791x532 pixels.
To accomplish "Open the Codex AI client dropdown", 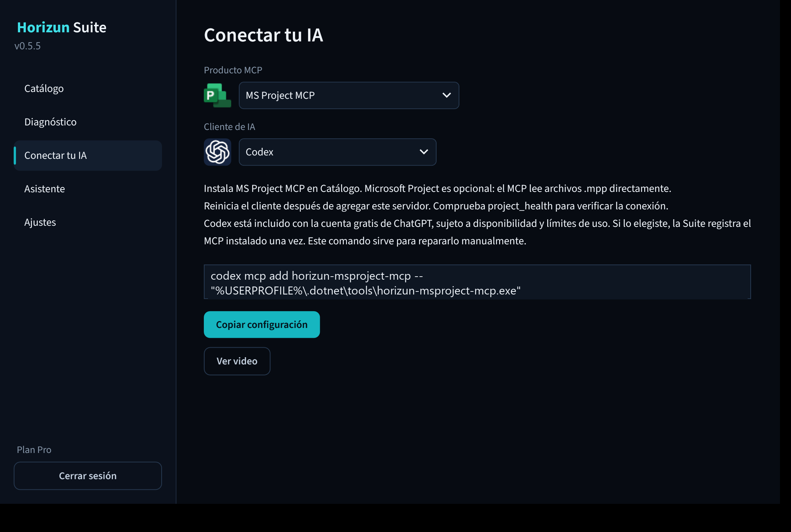I will click(x=337, y=152).
